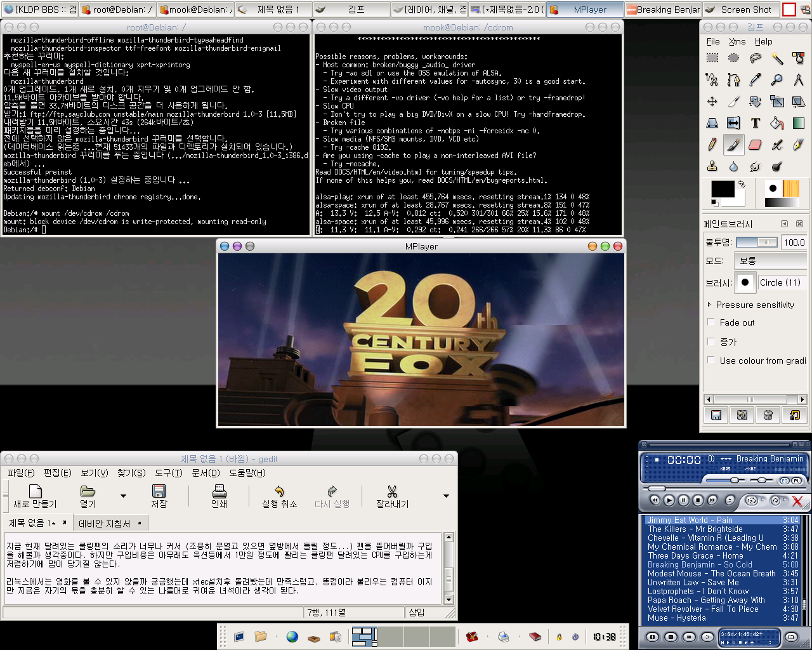
Task: Enable the Fade out checkbox
Action: pos(711,322)
